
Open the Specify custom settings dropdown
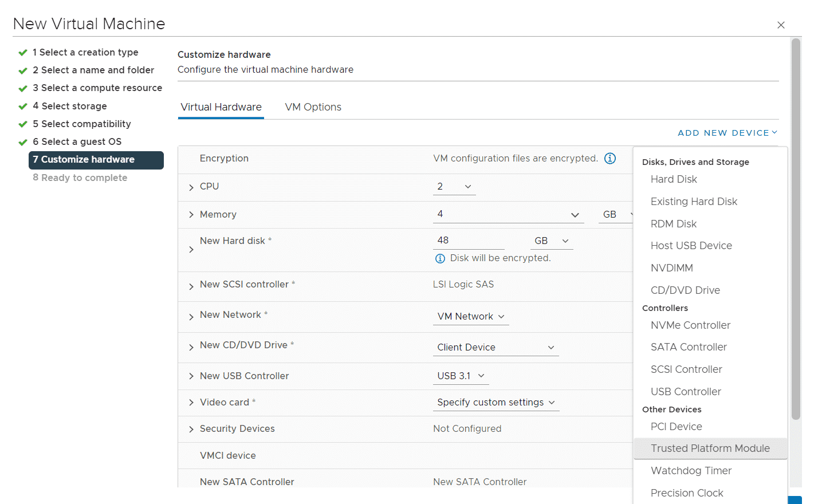496,403
